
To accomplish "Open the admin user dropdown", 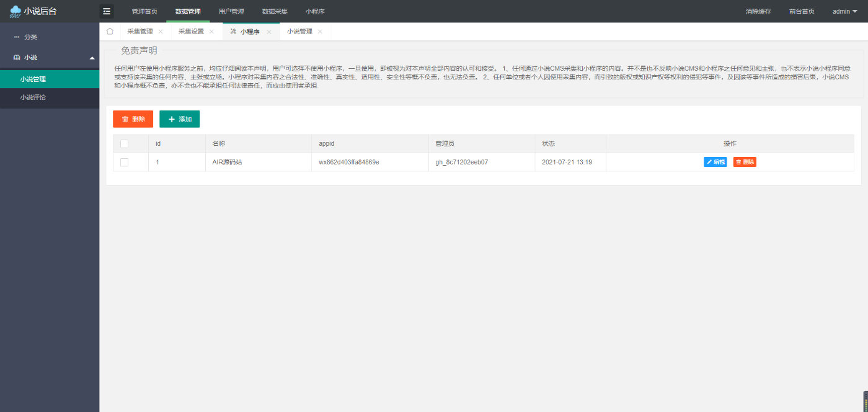I will pyautogui.click(x=844, y=11).
